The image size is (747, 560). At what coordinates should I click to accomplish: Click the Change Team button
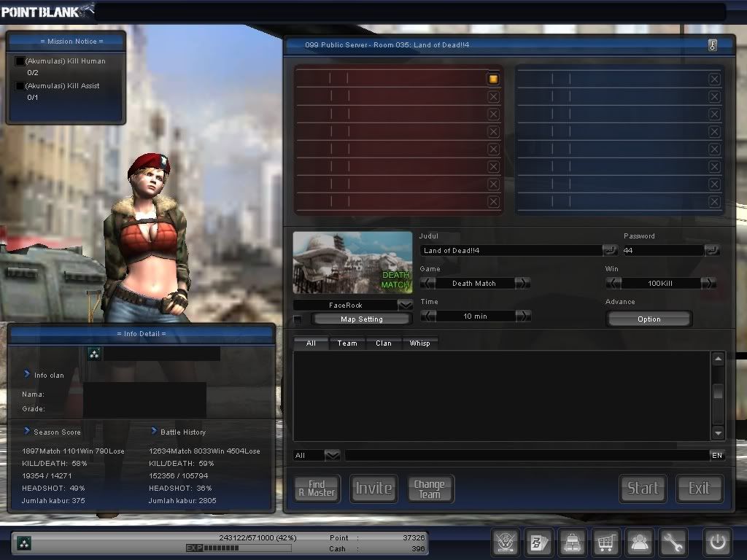pos(430,489)
